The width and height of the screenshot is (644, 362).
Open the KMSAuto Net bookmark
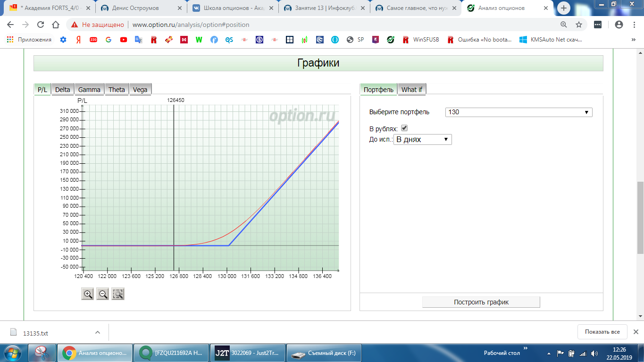click(551, 40)
